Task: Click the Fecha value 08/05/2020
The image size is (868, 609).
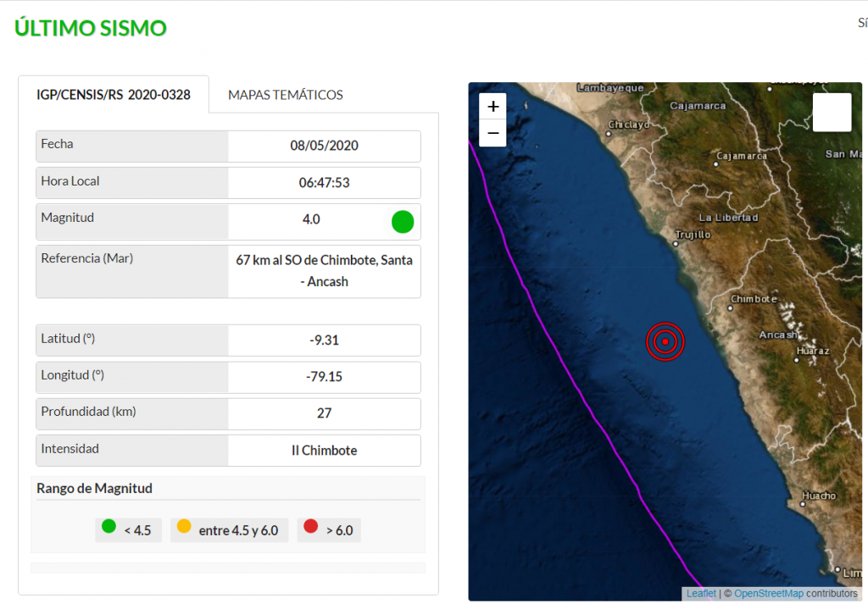Action: point(324,146)
